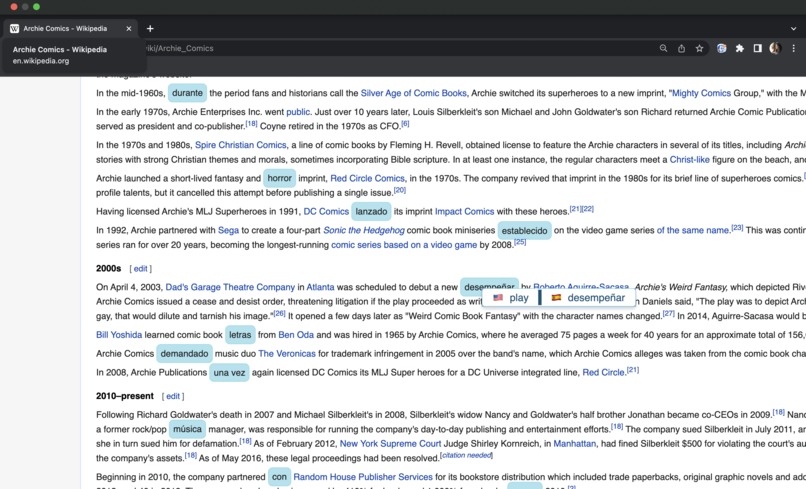
Task: Toggle the browser side panel icon
Action: (x=757, y=48)
